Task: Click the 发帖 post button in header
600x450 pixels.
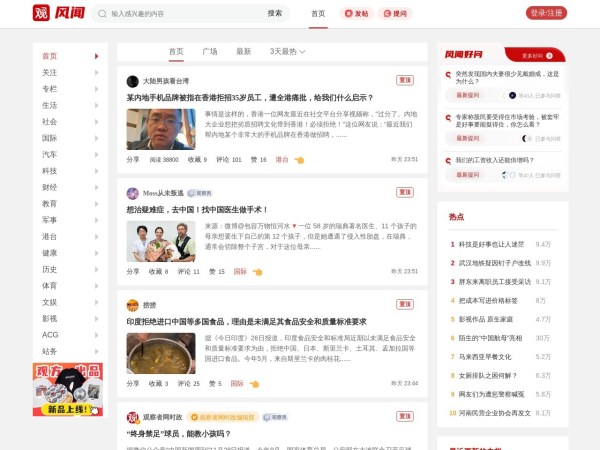Action: (355, 14)
